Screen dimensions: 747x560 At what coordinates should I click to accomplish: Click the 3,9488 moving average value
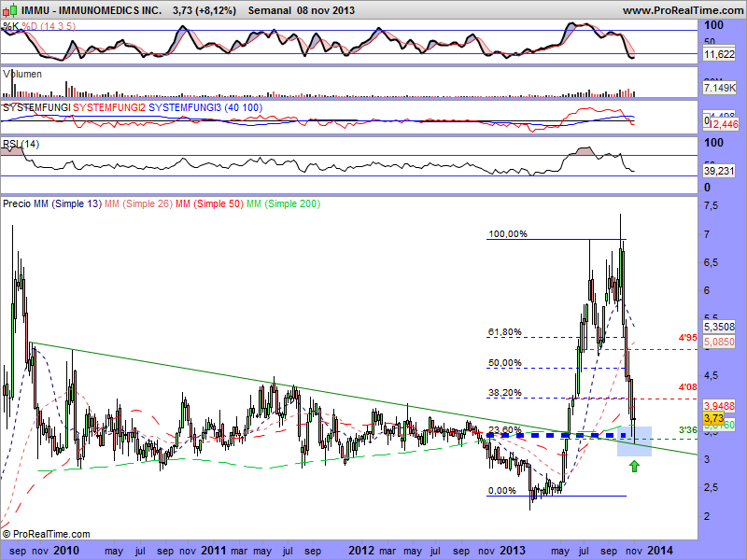(719, 406)
